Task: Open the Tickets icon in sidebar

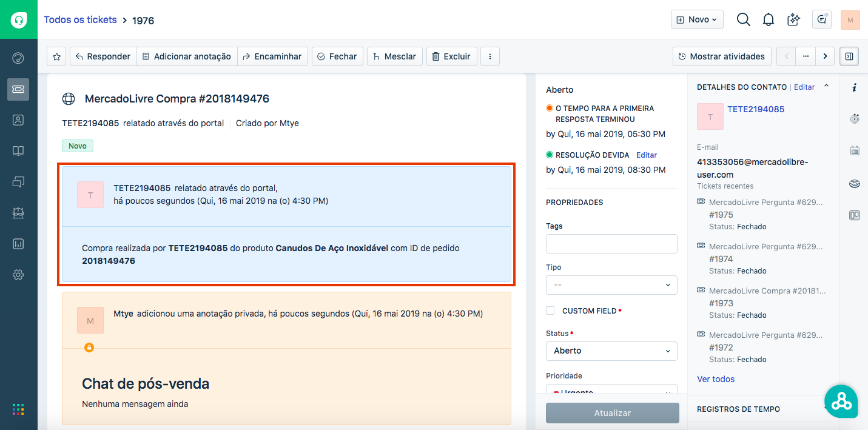Action: [18, 89]
